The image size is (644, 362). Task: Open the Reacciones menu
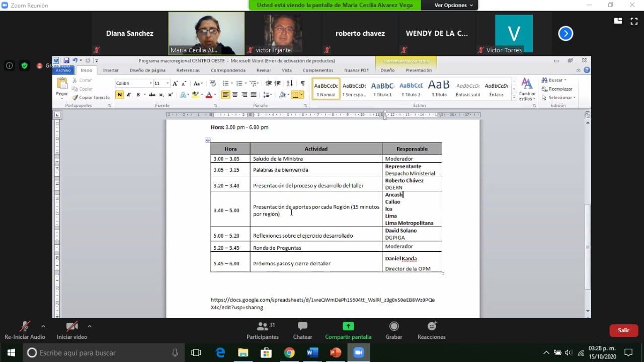tap(431, 327)
